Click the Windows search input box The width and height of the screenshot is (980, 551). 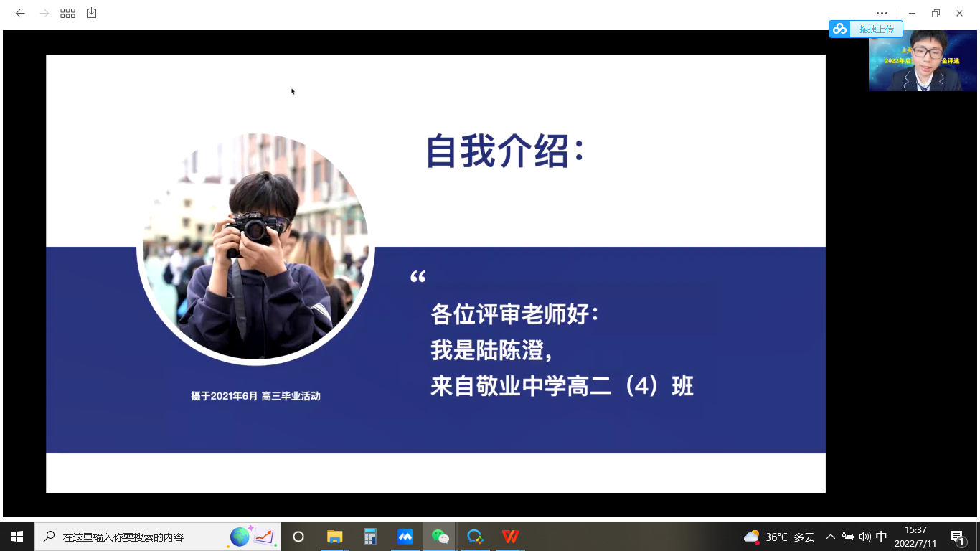[136, 537]
